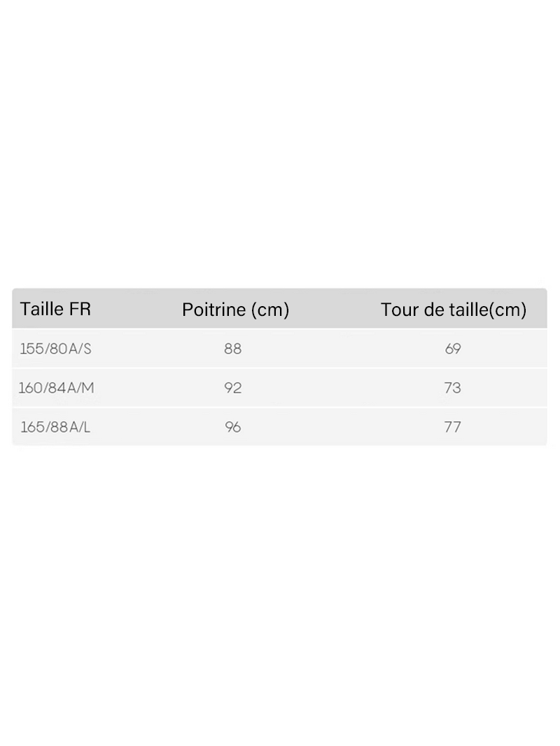Click the chest value 96
The width and height of the screenshot is (560, 746).
pos(233,427)
